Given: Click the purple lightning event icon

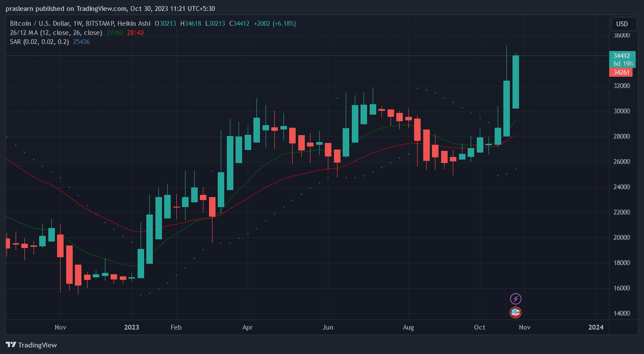Looking at the screenshot, I should [516, 299].
